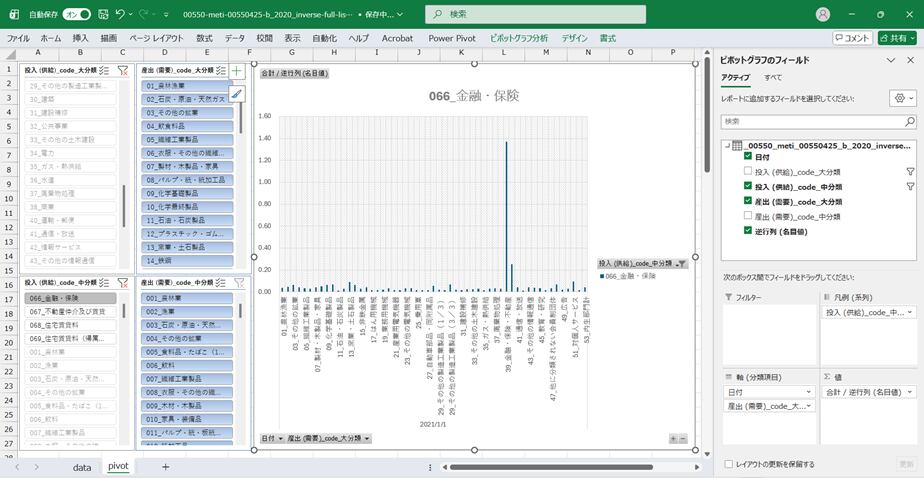The image size is (924, 478).
Task: Click the field search magnifier icon
Action: (910, 121)
